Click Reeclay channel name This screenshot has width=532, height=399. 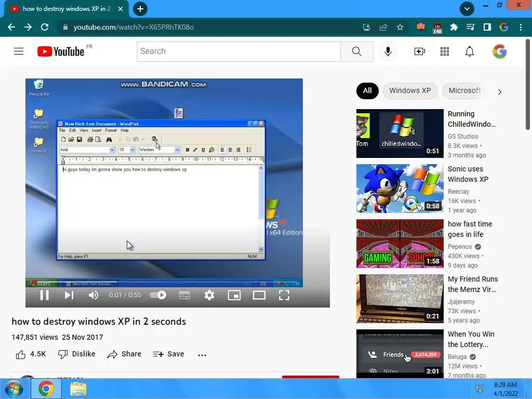tap(458, 192)
